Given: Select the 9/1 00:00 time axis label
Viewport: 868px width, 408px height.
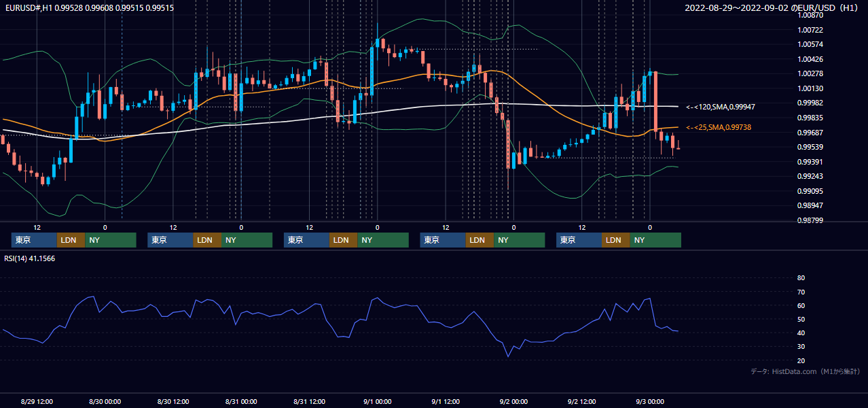Looking at the screenshot, I should point(378,401).
